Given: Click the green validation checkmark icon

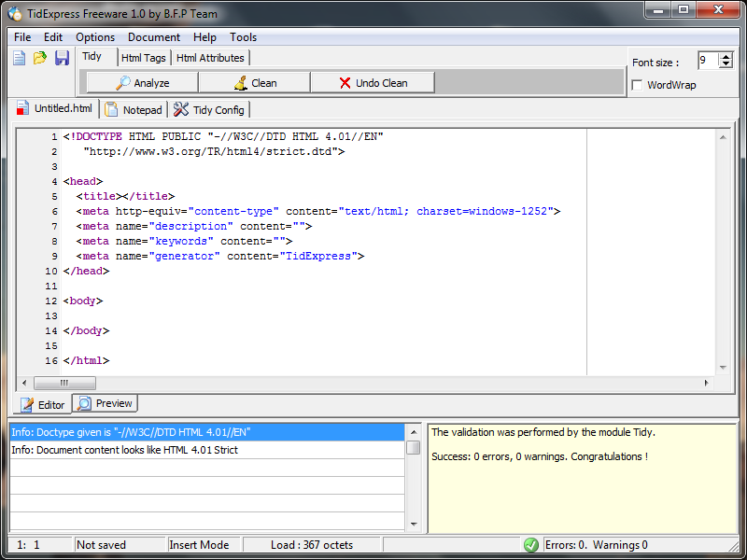Looking at the screenshot, I should pyautogui.click(x=530, y=545).
